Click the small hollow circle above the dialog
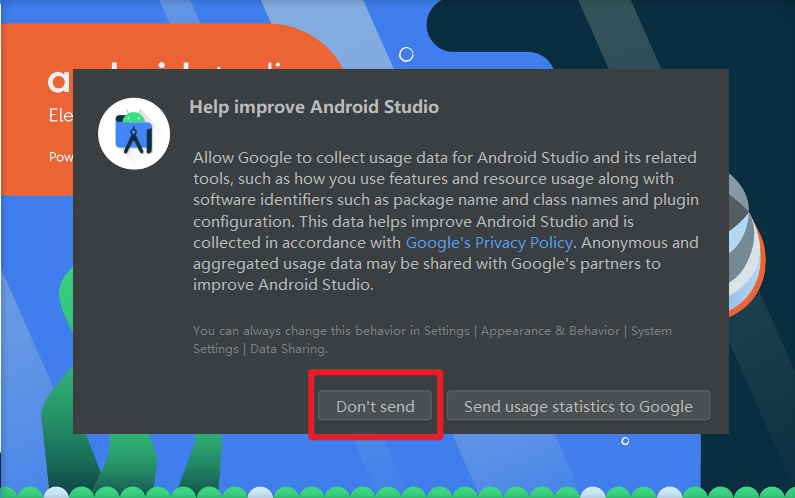The height and width of the screenshot is (498, 795). pos(406,54)
